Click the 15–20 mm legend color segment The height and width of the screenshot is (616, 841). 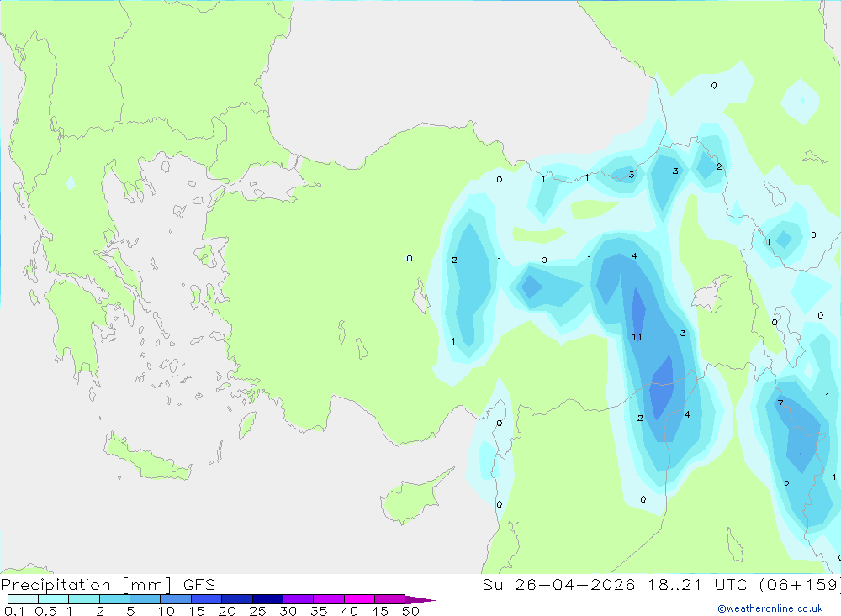pos(207,599)
